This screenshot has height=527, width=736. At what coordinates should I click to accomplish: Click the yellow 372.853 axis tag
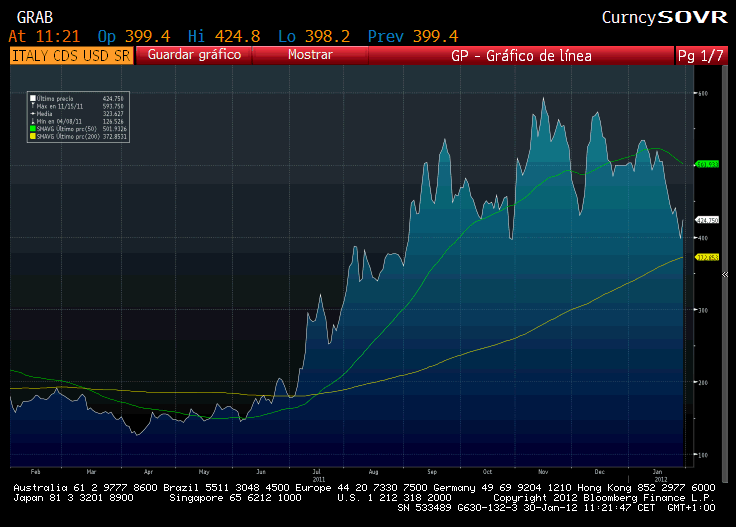(707, 257)
